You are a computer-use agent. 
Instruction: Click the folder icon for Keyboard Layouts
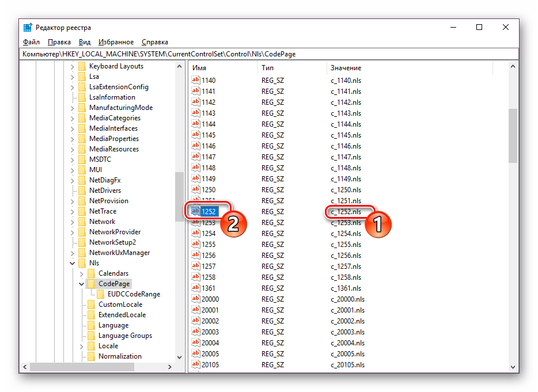[82, 66]
